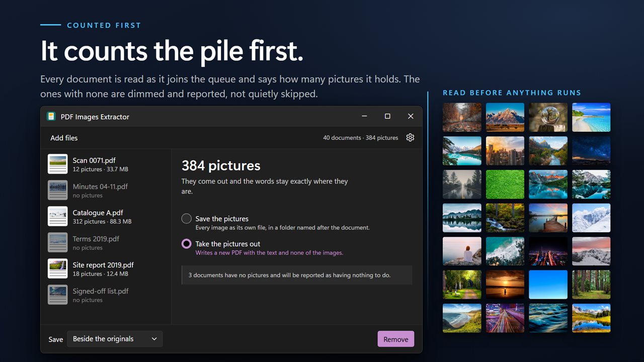This screenshot has height=362, width=644.
Task: Click the 3 documents have no pictures notice
Action: coord(297,275)
